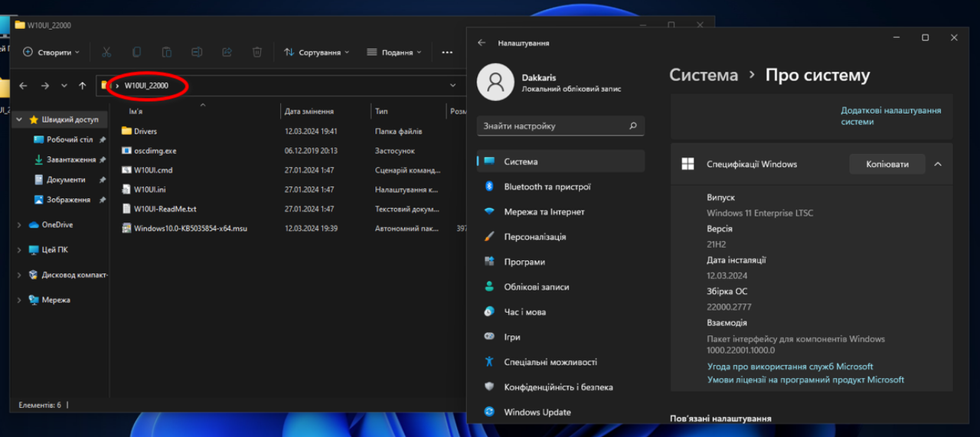
Task: Open Умови ліцензії на програмний продукт link
Action: pos(805,380)
